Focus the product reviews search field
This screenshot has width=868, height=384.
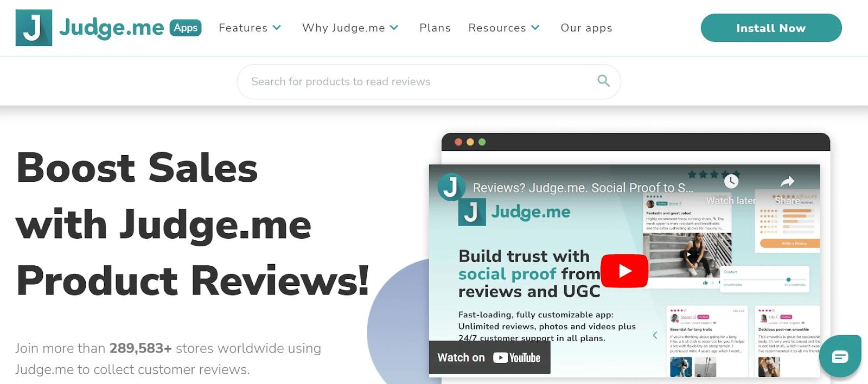point(429,81)
